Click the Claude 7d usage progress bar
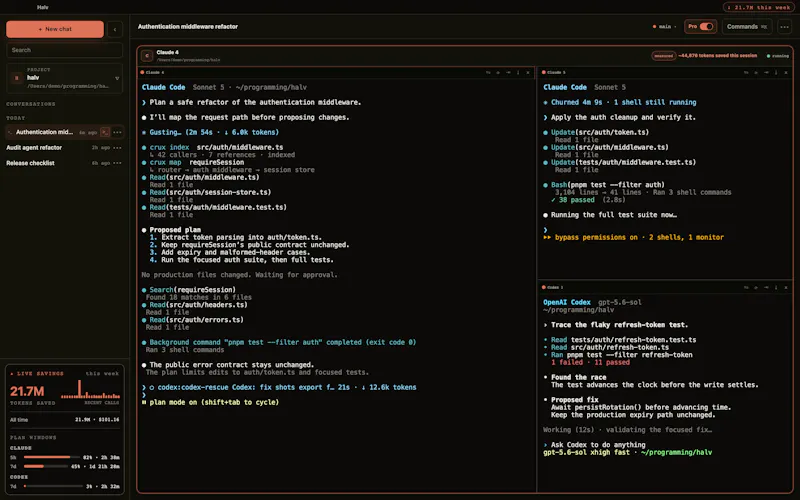This screenshot has height=500, width=800. pos(45,466)
